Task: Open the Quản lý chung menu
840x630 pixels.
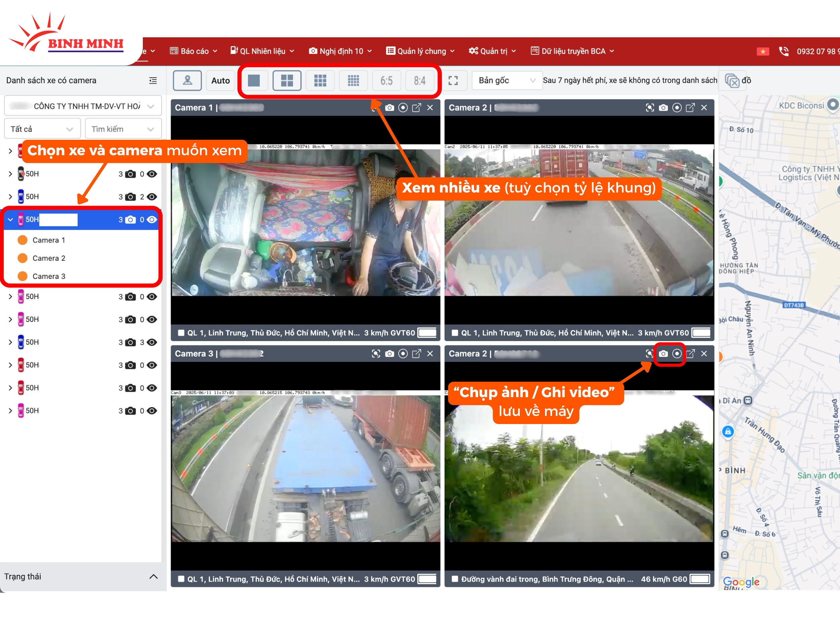Action: coord(420,51)
